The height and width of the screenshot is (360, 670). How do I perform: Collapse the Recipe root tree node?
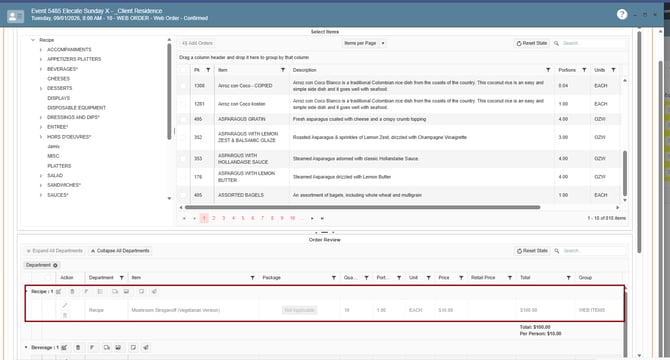(33, 40)
